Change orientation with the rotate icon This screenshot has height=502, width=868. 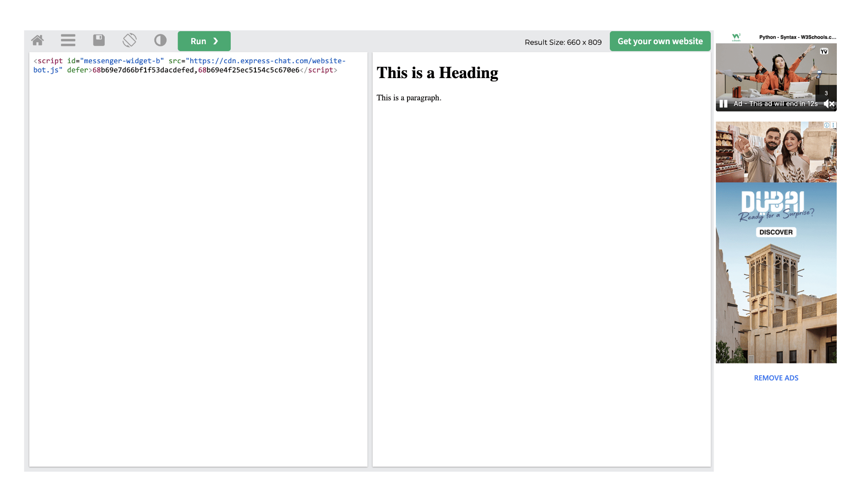(x=130, y=40)
